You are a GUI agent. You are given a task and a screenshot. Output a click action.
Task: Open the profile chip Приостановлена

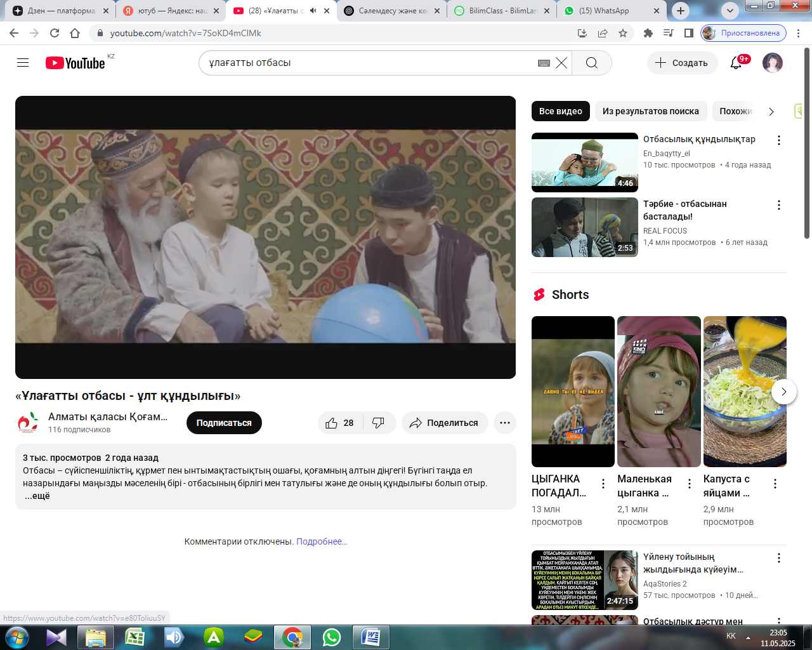pos(743,33)
